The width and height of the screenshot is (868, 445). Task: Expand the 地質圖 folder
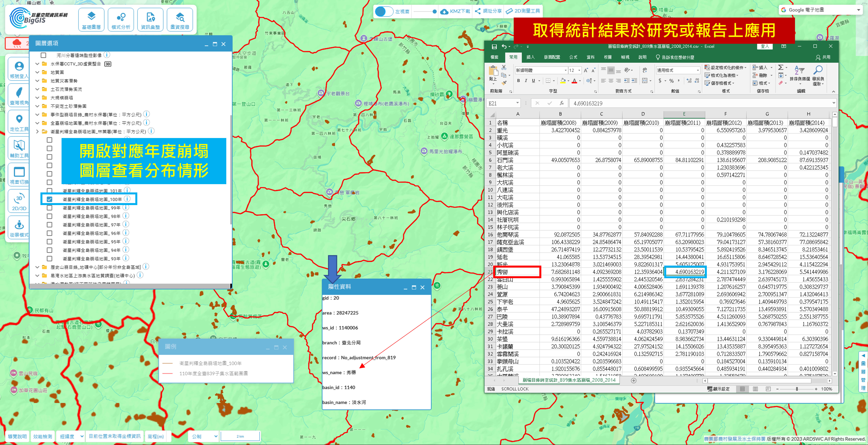(37, 72)
